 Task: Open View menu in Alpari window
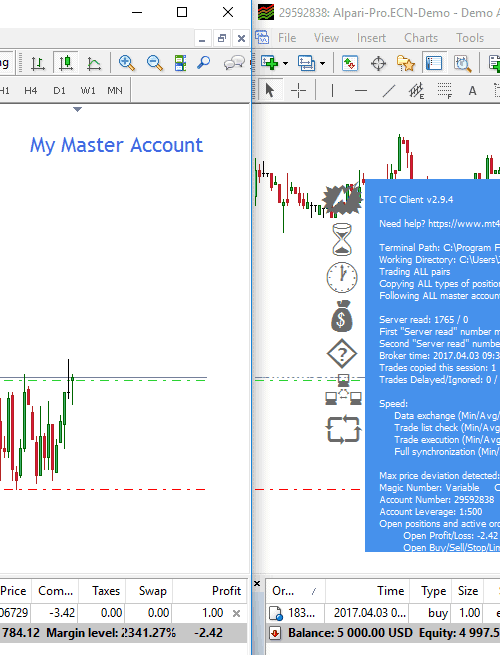click(326, 38)
